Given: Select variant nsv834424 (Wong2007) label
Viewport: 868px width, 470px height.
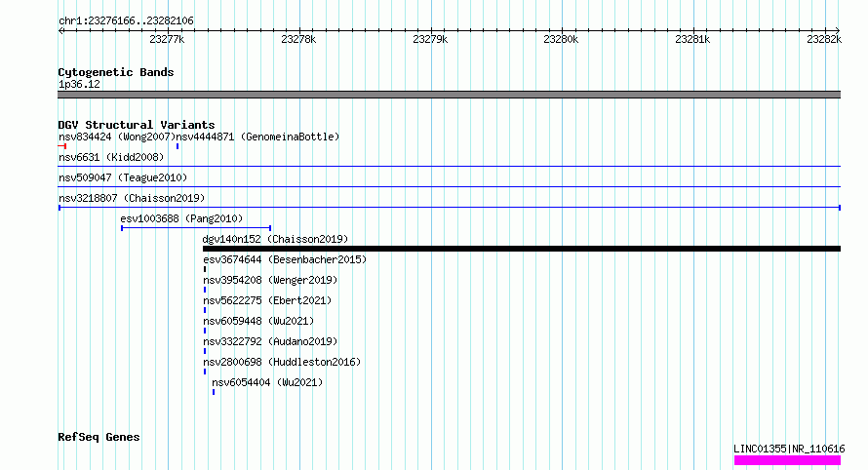Looking at the screenshot, I should click(117, 137).
